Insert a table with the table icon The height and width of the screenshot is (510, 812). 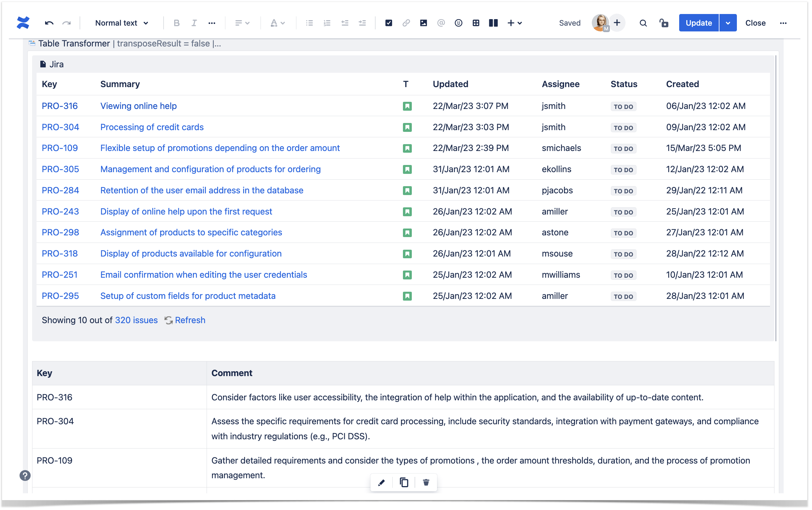pyautogui.click(x=476, y=23)
